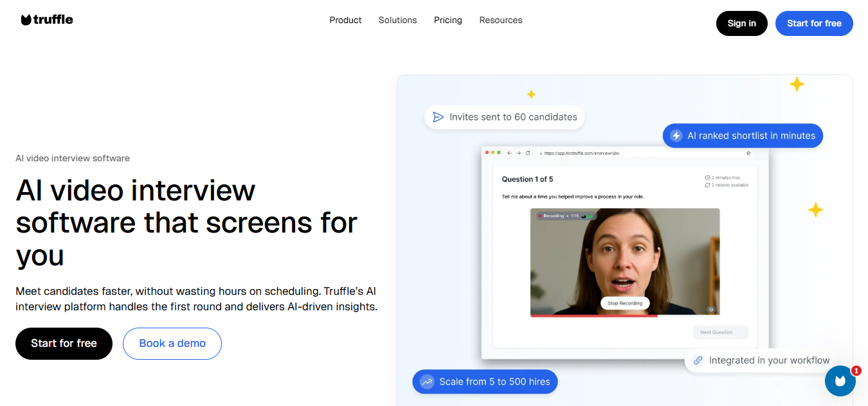This screenshot has width=868, height=406.
Task: Click the Invites sent to 60 candidates label
Action: (x=513, y=117)
